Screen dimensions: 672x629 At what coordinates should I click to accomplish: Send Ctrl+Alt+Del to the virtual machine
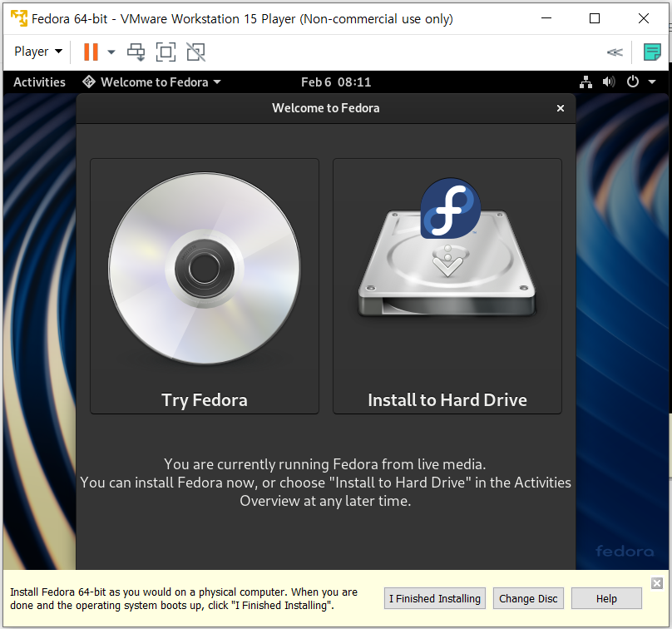tap(136, 52)
